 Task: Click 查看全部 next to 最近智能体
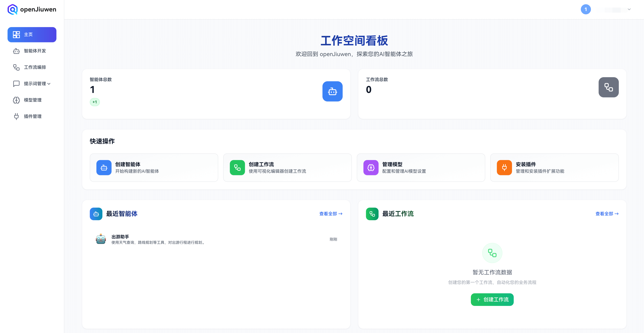(331, 214)
